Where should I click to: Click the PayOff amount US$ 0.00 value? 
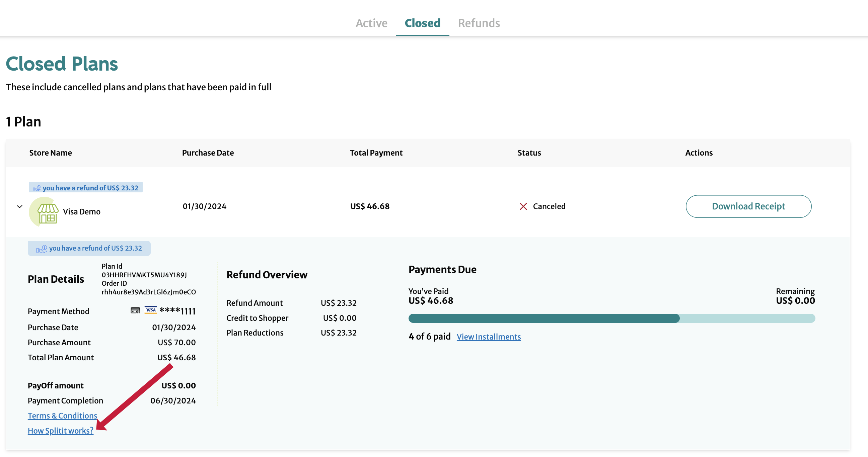click(178, 386)
